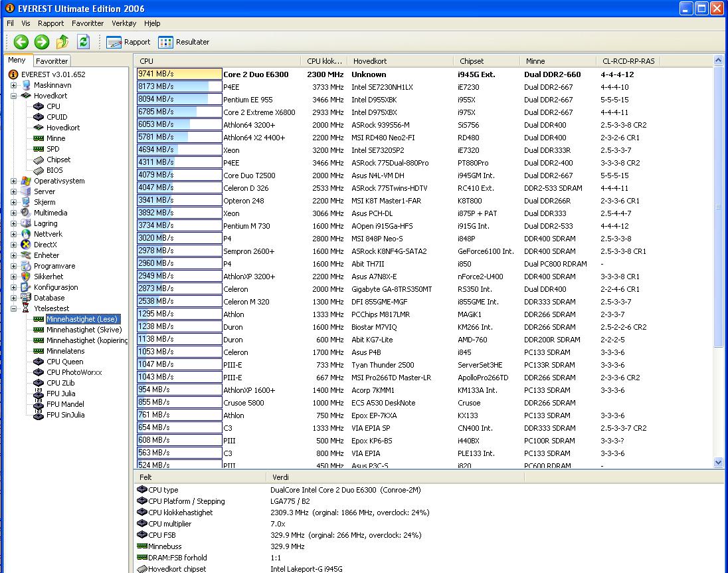Image resolution: width=728 pixels, height=573 pixels.
Task: Open the Hjelp menu
Action: pos(152,23)
